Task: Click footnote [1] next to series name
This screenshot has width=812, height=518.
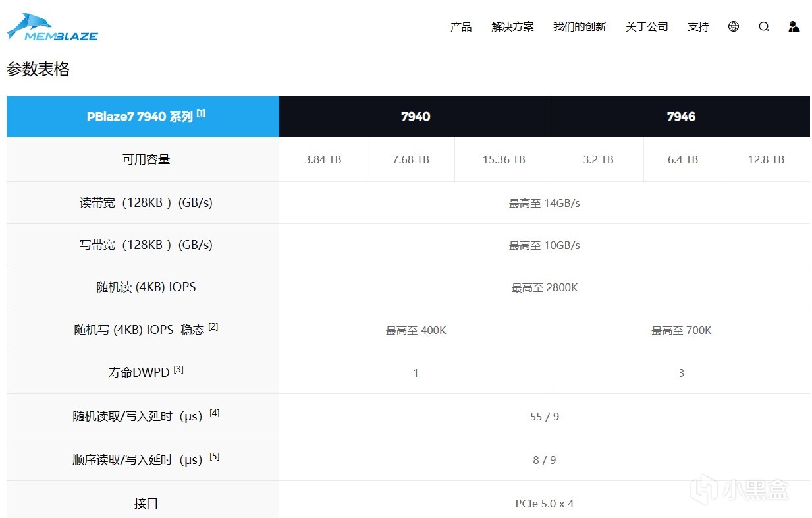Action: point(201,113)
